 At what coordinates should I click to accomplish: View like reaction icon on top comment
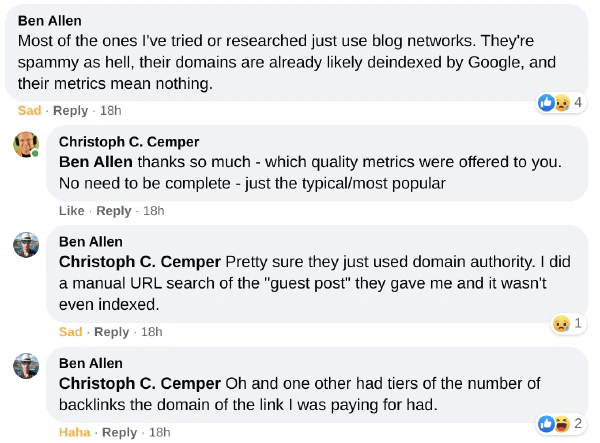click(546, 103)
